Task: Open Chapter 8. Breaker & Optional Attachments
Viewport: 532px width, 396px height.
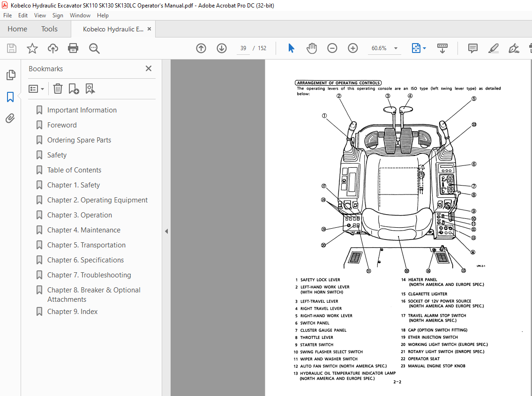Action: tap(94, 295)
